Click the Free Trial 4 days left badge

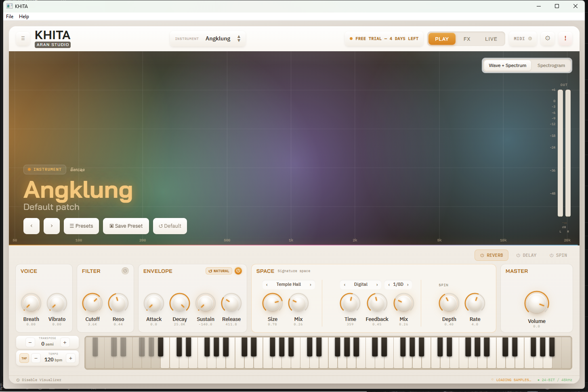[384, 39]
